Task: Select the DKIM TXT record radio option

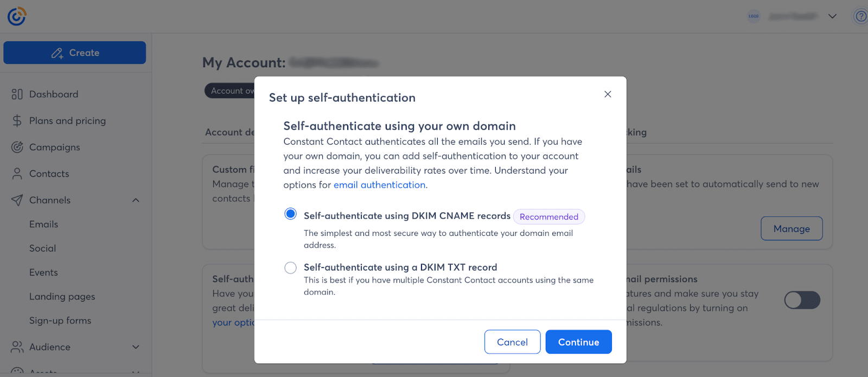Action: pos(291,267)
